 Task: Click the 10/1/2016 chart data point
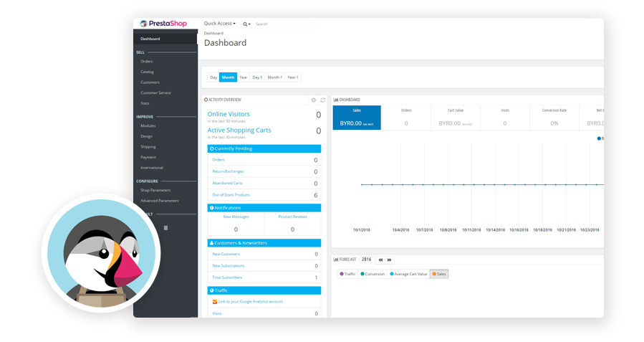[362, 184]
